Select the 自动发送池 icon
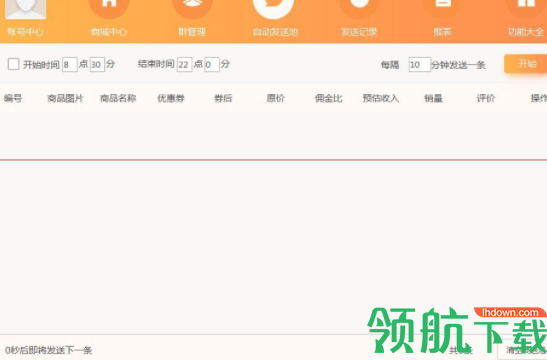547x360 pixels. point(274,8)
